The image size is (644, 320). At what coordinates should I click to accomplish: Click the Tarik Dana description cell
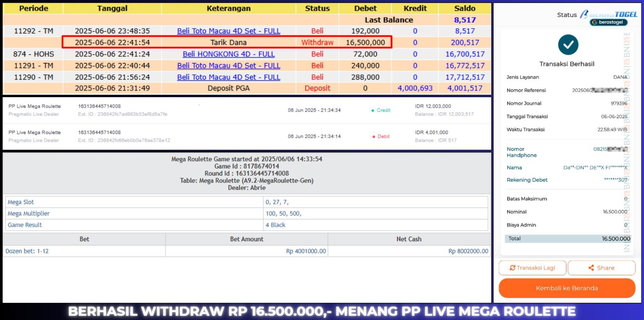click(x=228, y=42)
